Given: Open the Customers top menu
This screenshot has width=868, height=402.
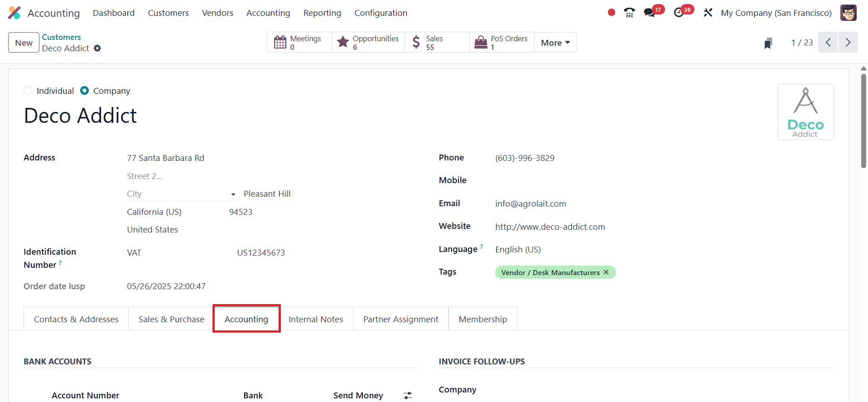Looking at the screenshot, I should click(x=168, y=13).
